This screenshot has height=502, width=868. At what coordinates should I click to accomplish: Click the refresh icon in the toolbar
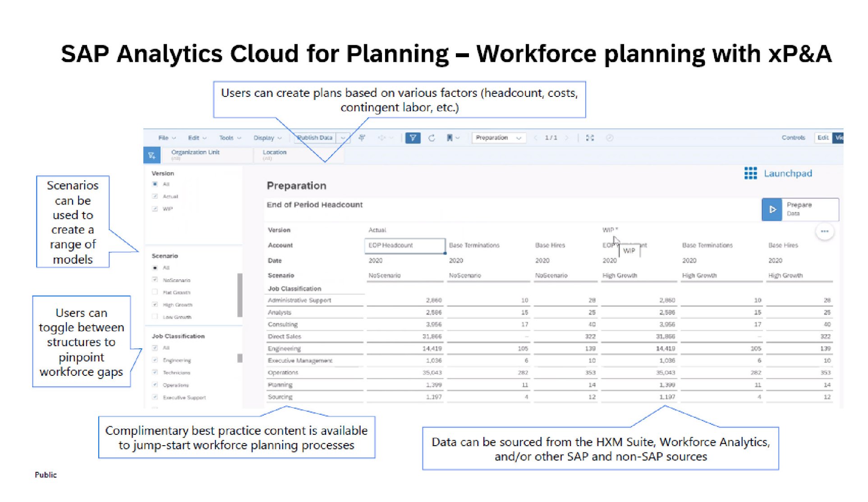point(432,138)
